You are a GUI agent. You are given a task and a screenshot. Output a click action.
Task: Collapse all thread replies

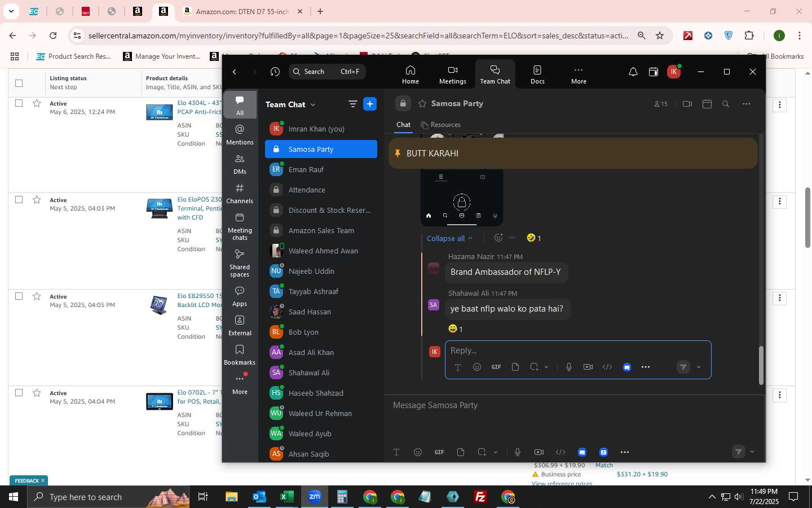point(449,238)
